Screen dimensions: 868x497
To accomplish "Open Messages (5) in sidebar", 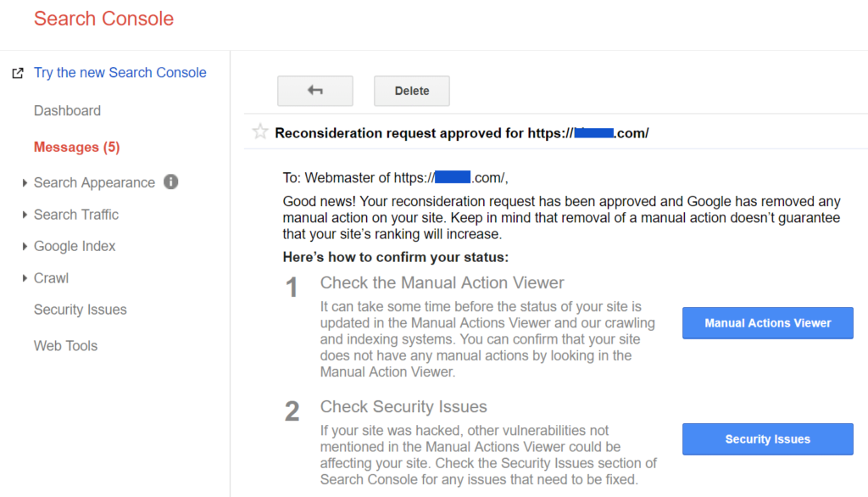I will point(76,147).
